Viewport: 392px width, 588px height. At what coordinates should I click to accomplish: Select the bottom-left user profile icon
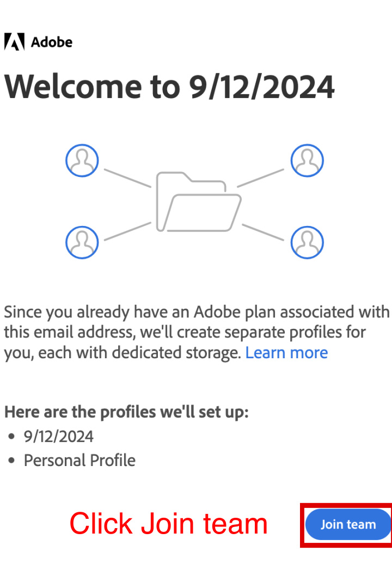82,242
